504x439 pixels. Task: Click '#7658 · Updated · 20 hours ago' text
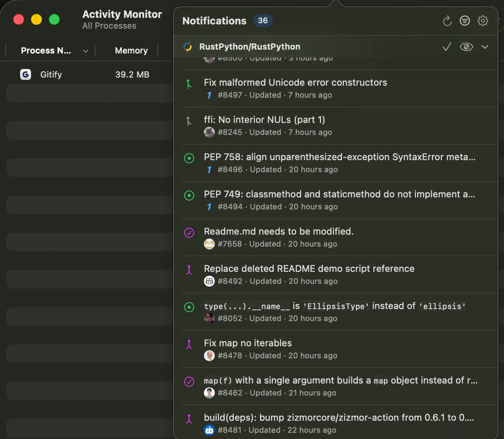click(x=277, y=244)
